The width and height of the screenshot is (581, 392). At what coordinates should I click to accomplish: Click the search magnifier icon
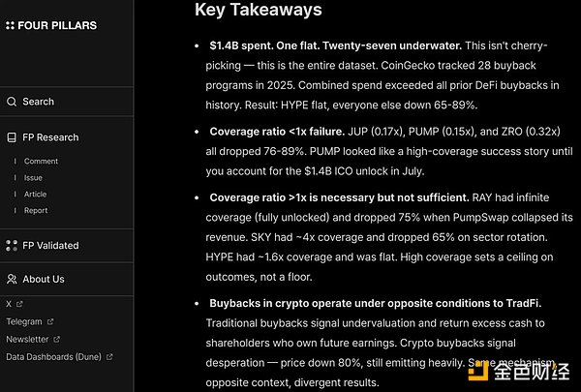pos(12,102)
